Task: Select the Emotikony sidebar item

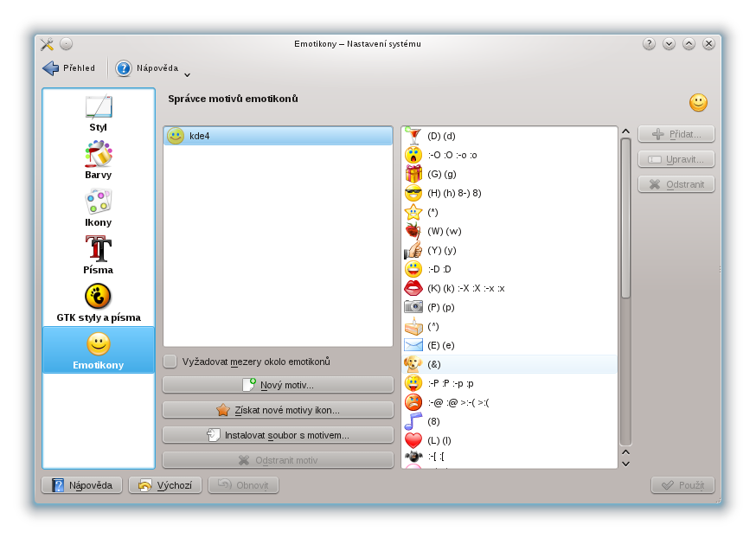Action: 99,350
